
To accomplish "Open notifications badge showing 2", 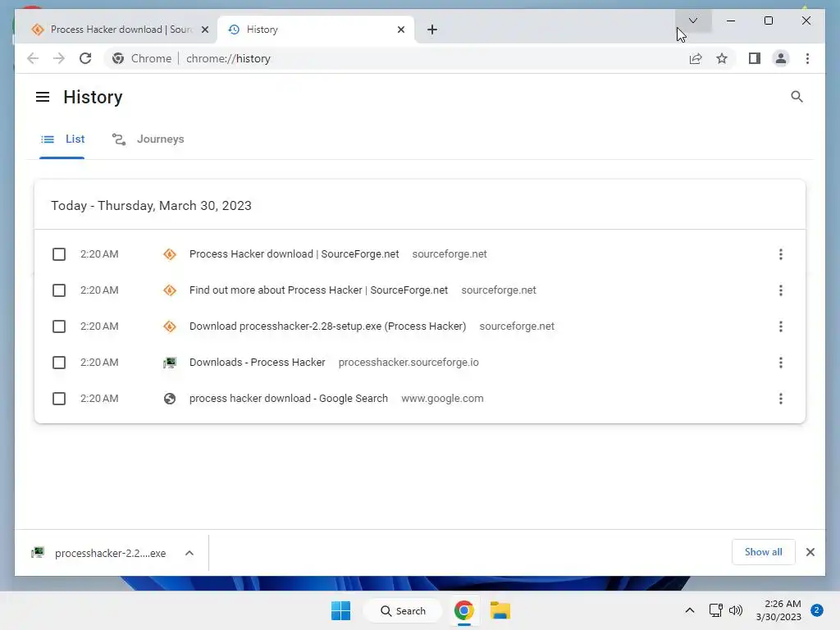I will coord(816,610).
